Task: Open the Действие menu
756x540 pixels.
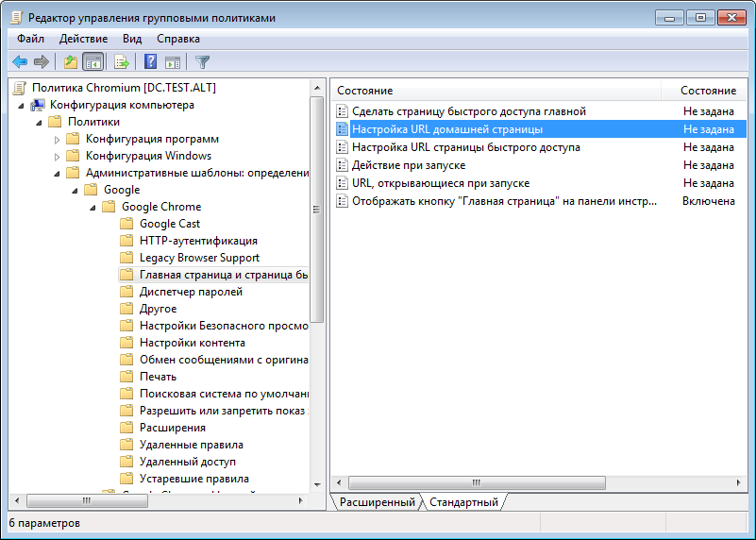Action: click(83, 39)
